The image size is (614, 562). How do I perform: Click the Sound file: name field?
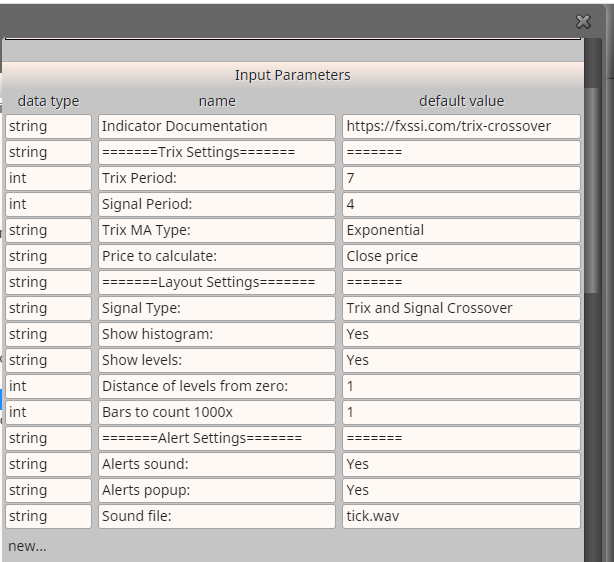[217, 516]
